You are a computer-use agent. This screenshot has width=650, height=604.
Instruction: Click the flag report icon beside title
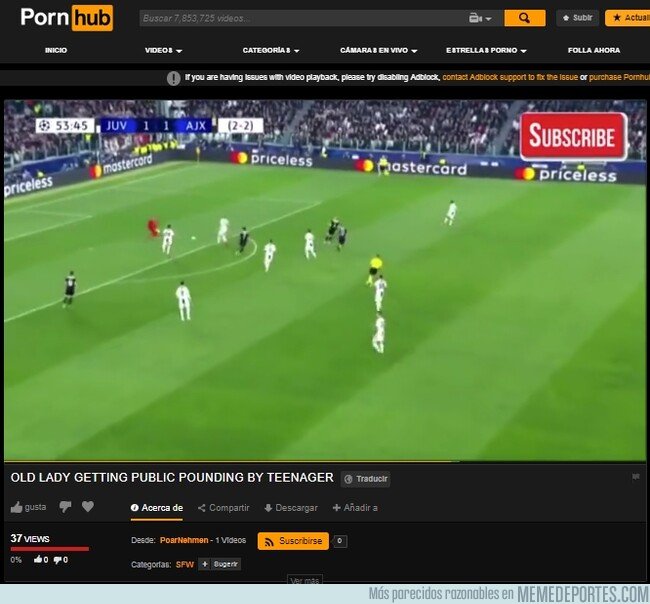pos(635,477)
